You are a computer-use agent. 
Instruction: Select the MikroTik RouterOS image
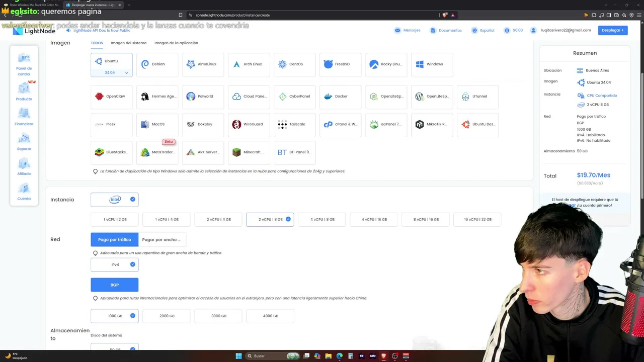432,124
